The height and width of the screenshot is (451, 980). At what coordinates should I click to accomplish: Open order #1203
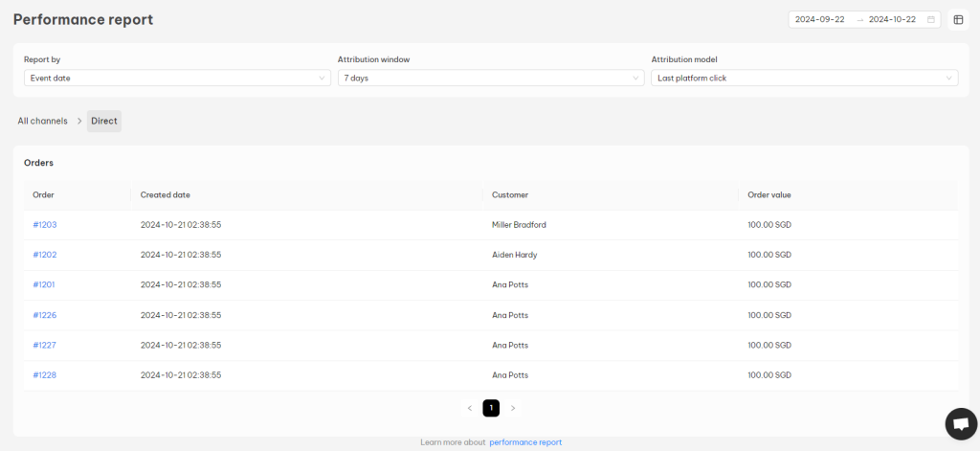click(45, 225)
